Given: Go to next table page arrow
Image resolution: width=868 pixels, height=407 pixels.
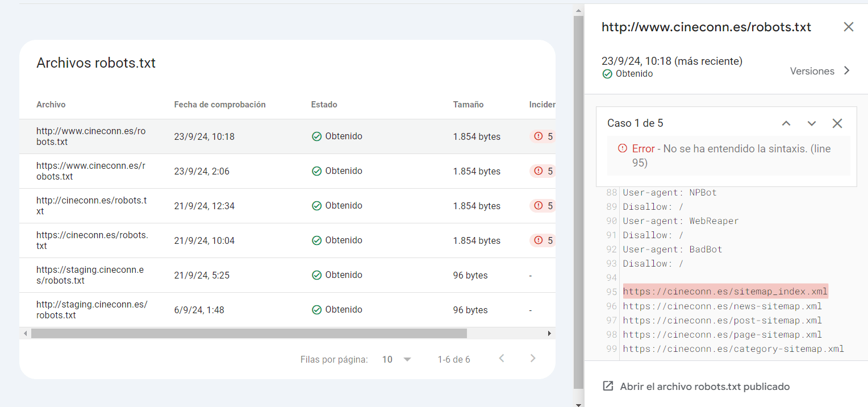Looking at the screenshot, I should (532, 358).
